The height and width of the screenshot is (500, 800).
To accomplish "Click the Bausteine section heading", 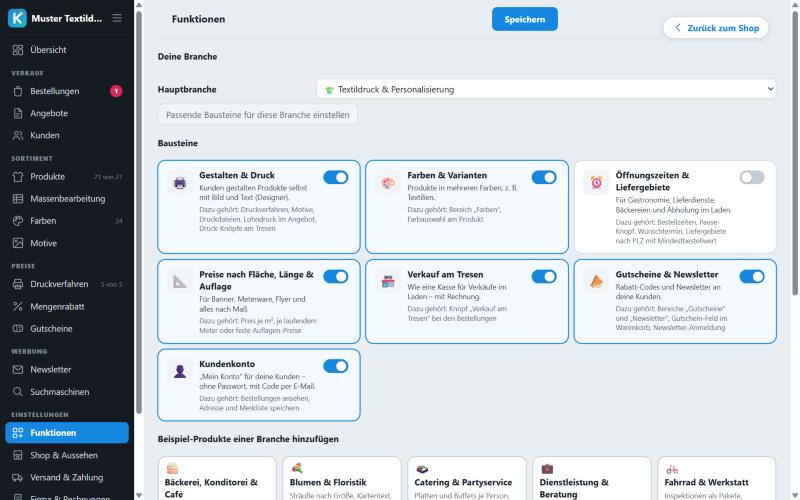I will coord(178,143).
